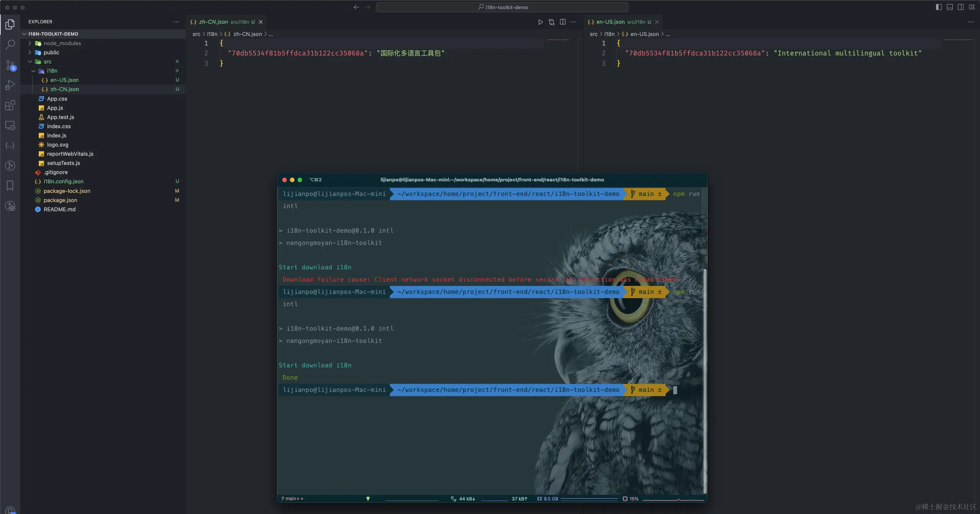
Task: Toggle the bottom Panel layout button
Action: point(950,7)
